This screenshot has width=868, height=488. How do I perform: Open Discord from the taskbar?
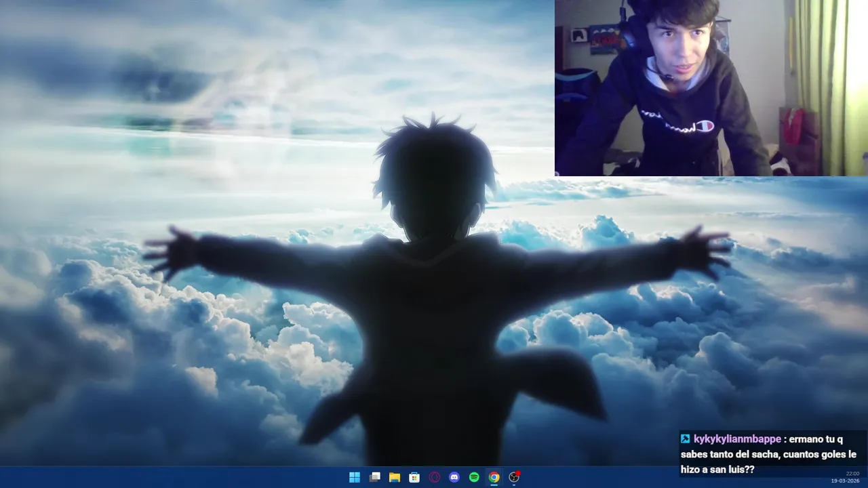pos(454,477)
